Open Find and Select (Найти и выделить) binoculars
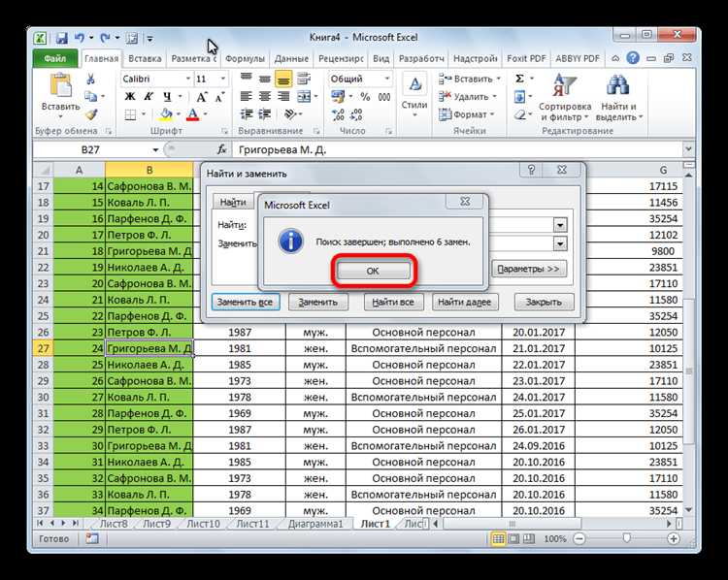Viewport: 728px width, 580px height. (618, 97)
